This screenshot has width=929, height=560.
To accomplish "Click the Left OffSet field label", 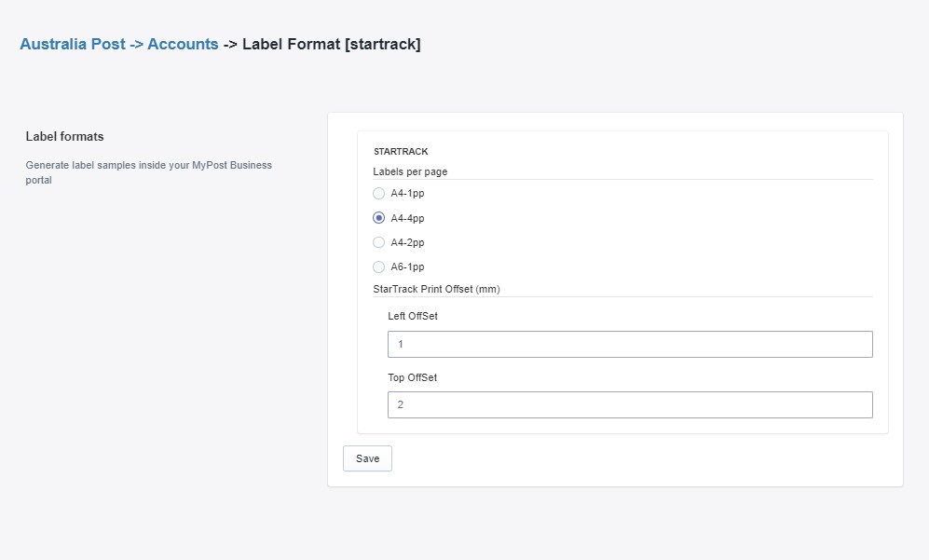I will (x=413, y=316).
